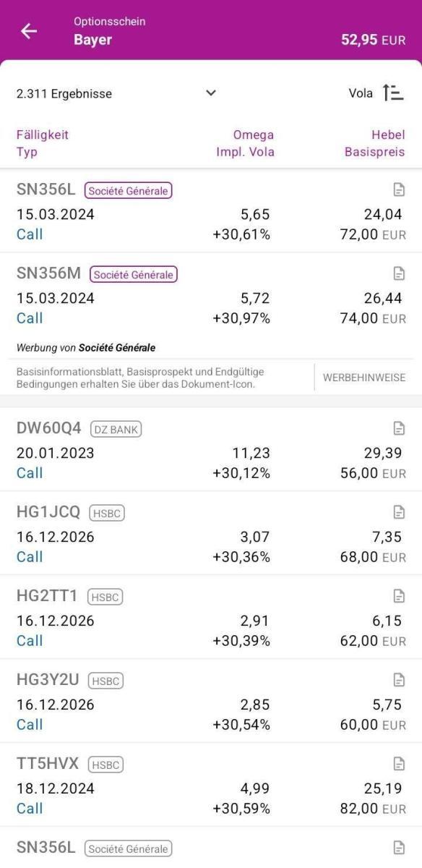Expand the 2.311 Ergebnisse dropdown
The image size is (422, 868).
(210, 93)
